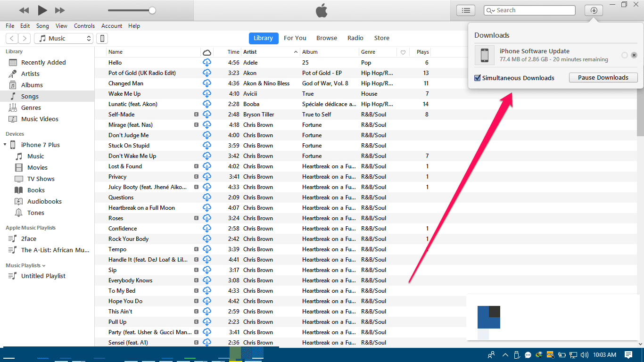Viewport: 644px width, 362px height.
Task: Click the Downloads arrow icon in toolbar
Action: point(594,10)
